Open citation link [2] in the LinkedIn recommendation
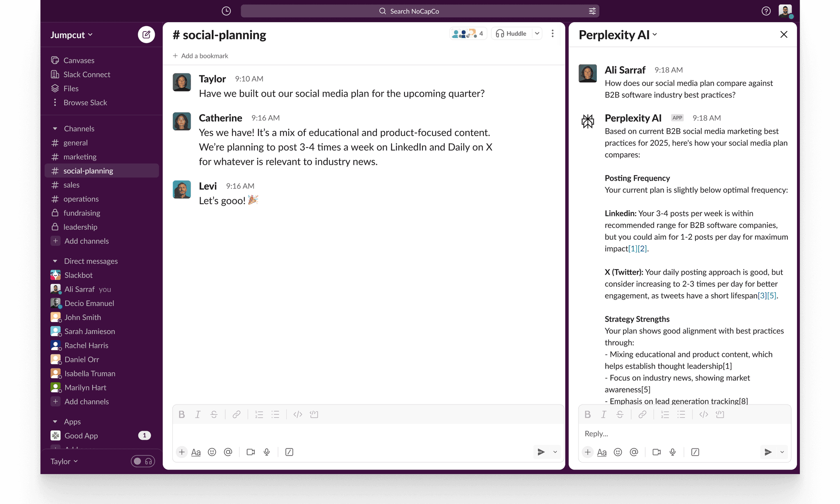The height and width of the screenshot is (504, 840). pos(642,249)
